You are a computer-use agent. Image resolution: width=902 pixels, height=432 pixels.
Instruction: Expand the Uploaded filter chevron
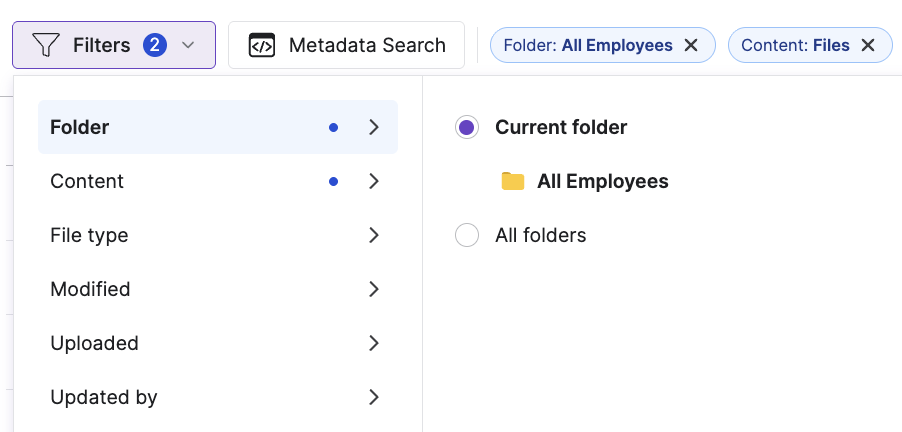[x=374, y=343]
